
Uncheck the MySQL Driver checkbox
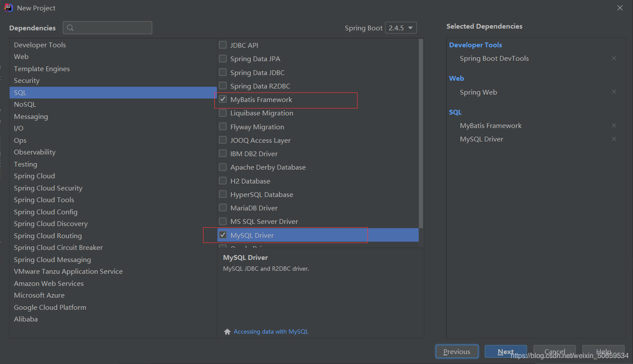pos(223,235)
